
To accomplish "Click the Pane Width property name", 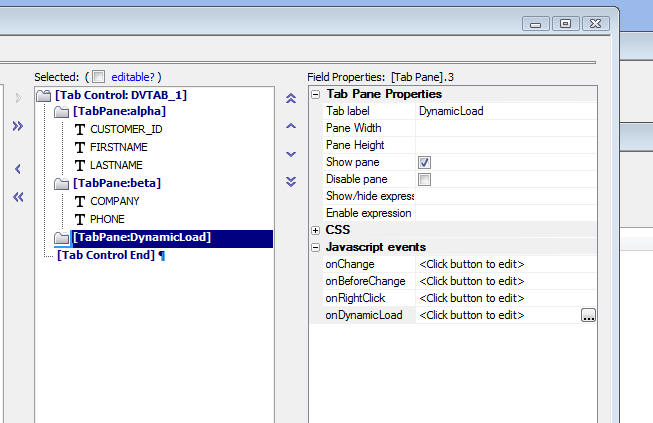I will pyautogui.click(x=354, y=128).
